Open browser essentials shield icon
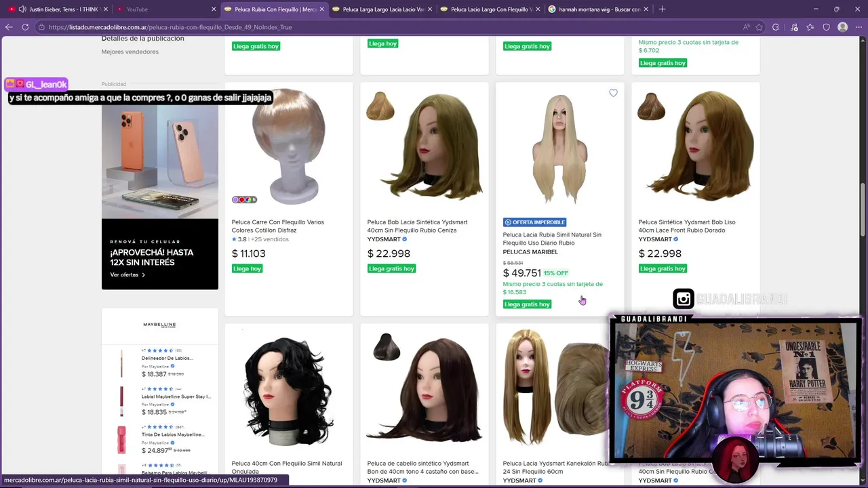This screenshot has width=868, height=488. coord(826,27)
